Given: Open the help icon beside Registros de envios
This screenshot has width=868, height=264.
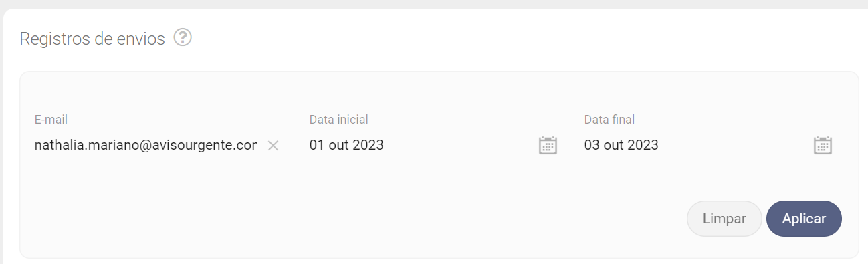Looking at the screenshot, I should click(x=183, y=38).
